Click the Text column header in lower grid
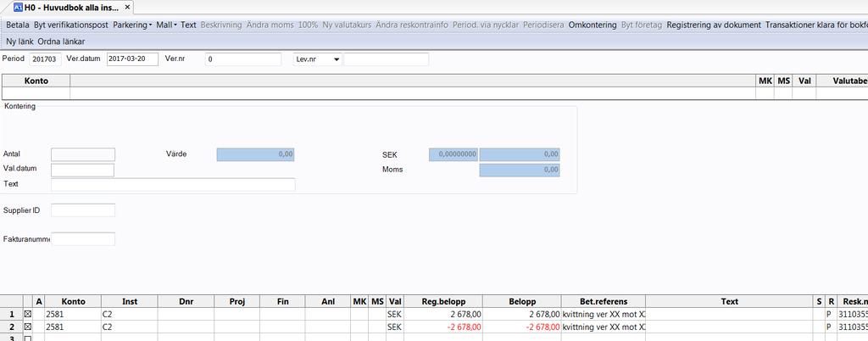The height and width of the screenshot is (341, 868). [x=730, y=302]
